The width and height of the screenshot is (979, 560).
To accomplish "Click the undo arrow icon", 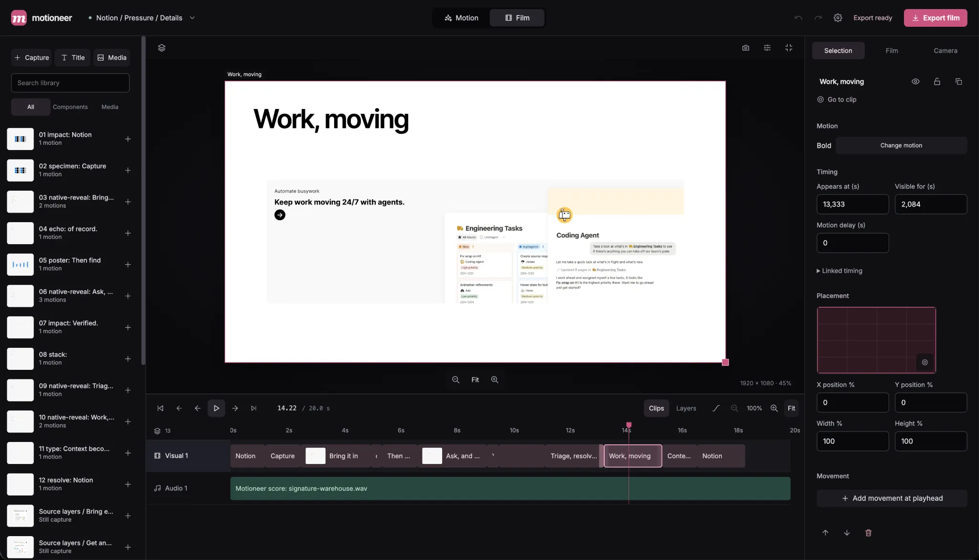I will 798,18.
